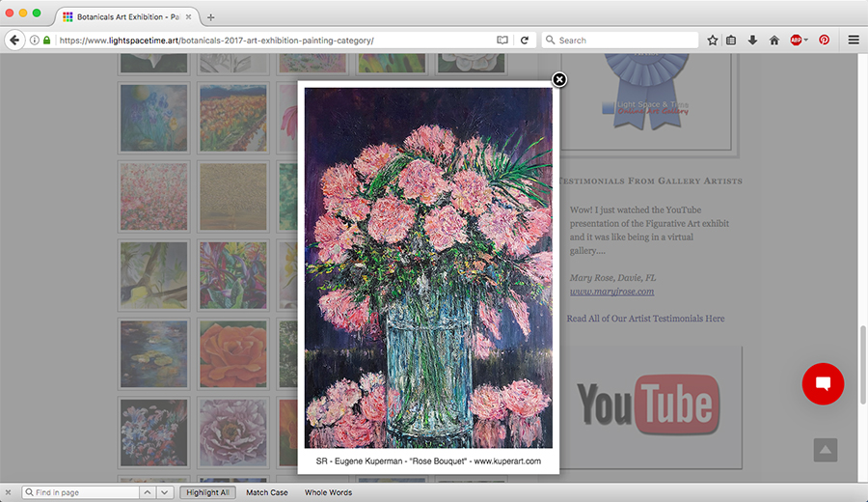Find previous match with up chevron
Viewport: 868px width, 502px height.
click(x=148, y=492)
